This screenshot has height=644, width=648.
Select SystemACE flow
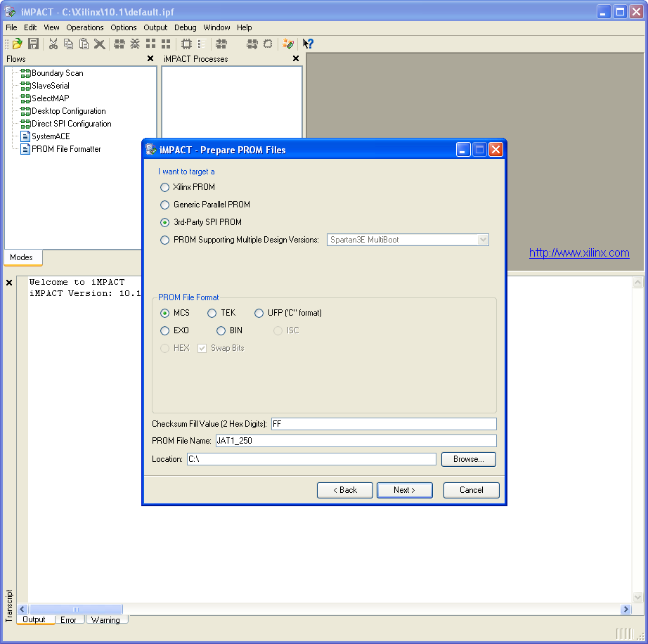pyautogui.click(x=46, y=136)
